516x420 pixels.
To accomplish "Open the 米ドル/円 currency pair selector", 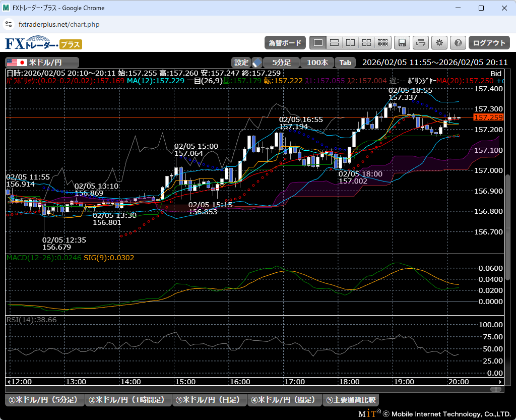I will (x=42, y=63).
